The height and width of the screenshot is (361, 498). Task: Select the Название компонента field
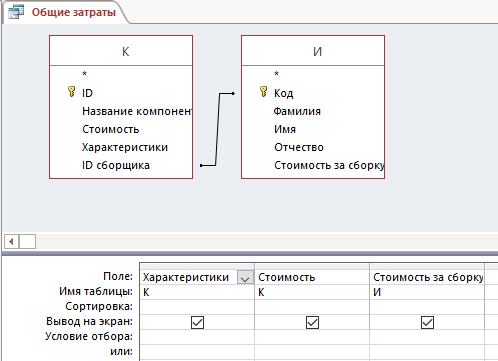point(137,111)
